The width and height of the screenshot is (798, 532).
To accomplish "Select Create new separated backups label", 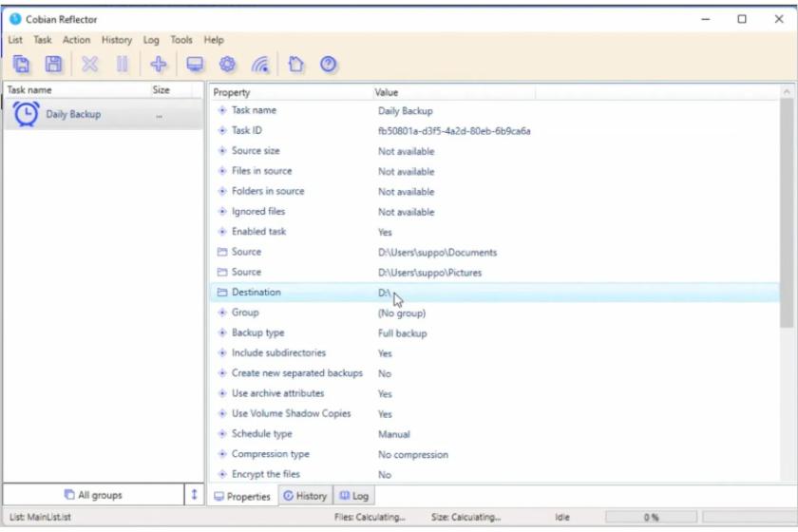I will [x=296, y=373].
